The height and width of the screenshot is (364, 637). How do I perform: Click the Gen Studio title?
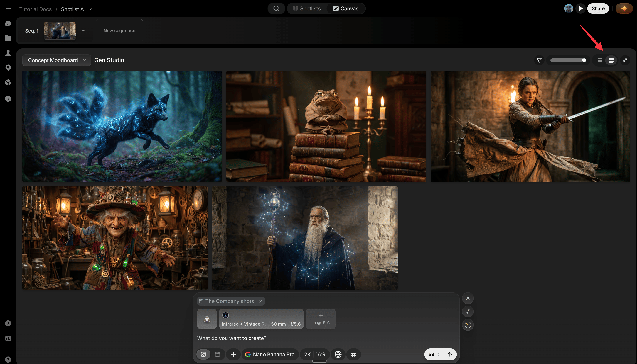click(x=109, y=60)
